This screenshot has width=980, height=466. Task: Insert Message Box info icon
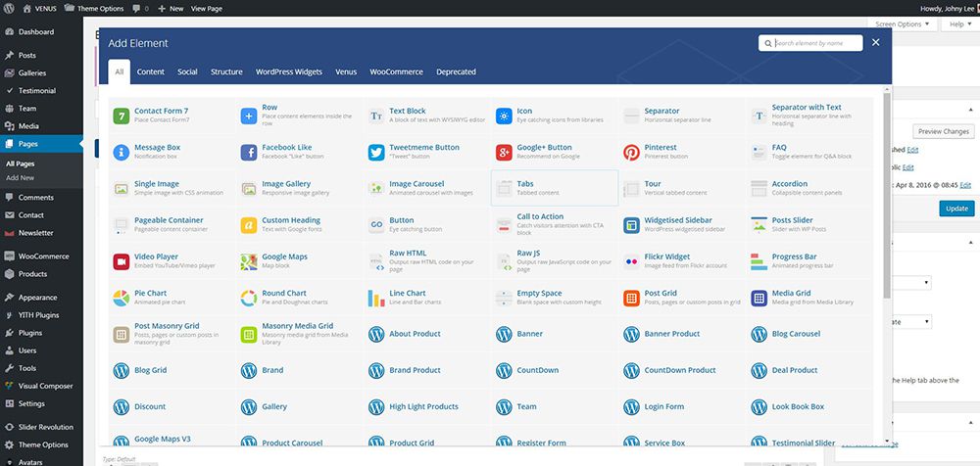click(122, 153)
